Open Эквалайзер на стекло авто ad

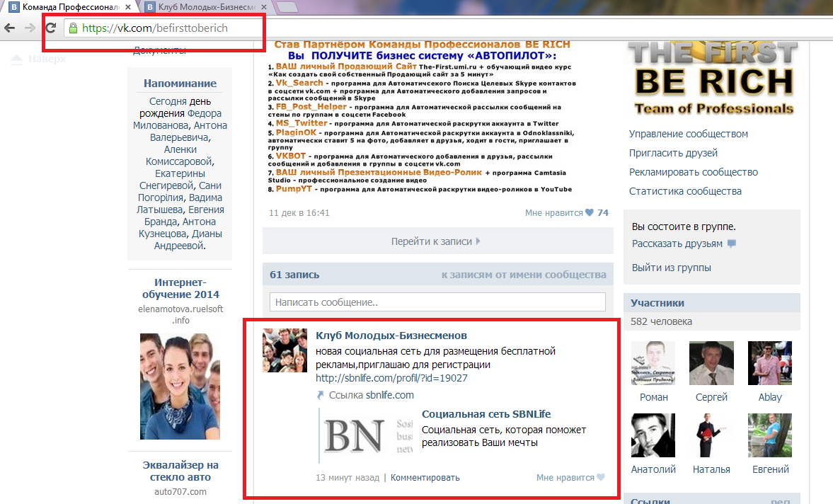(x=180, y=471)
